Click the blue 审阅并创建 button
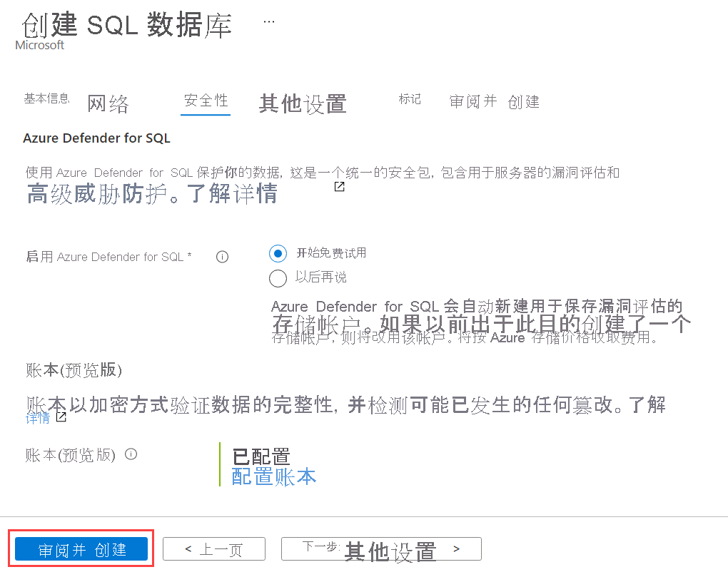The width and height of the screenshot is (728, 577). tap(81, 549)
